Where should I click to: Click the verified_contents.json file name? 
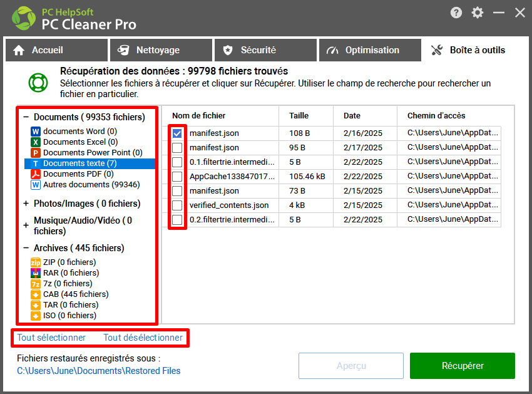point(229,205)
